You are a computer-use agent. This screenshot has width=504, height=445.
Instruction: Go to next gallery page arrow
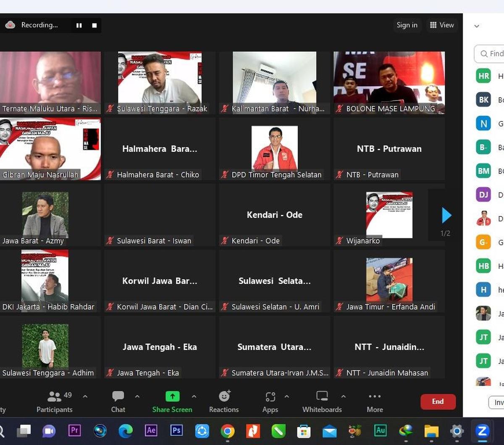(x=446, y=216)
